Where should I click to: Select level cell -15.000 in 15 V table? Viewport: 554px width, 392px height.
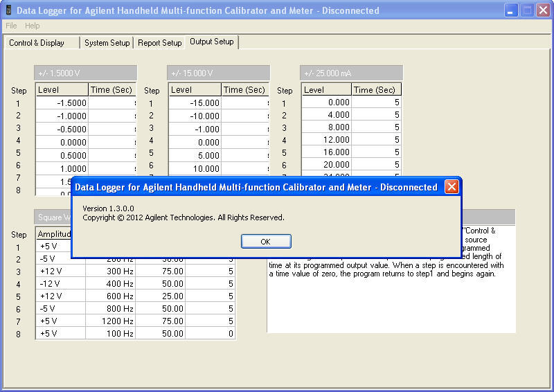(x=195, y=103)
